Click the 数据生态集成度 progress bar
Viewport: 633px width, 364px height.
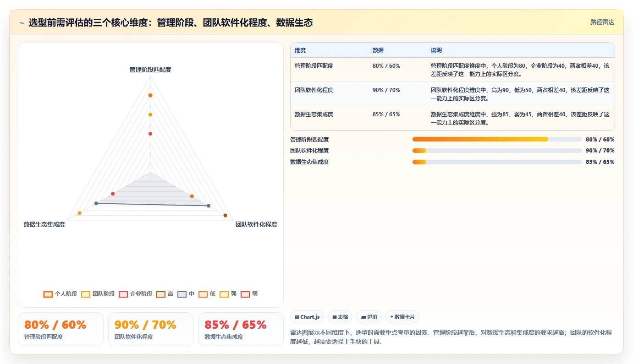pyautogui.click(x=497, y=162)
